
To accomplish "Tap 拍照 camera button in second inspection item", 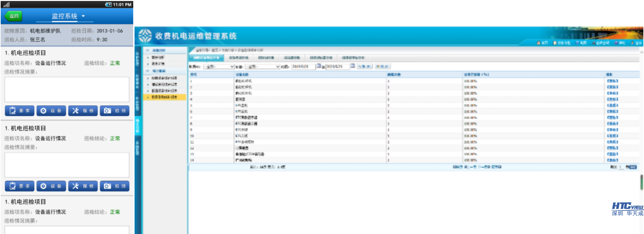I will (x=115, y=186).
